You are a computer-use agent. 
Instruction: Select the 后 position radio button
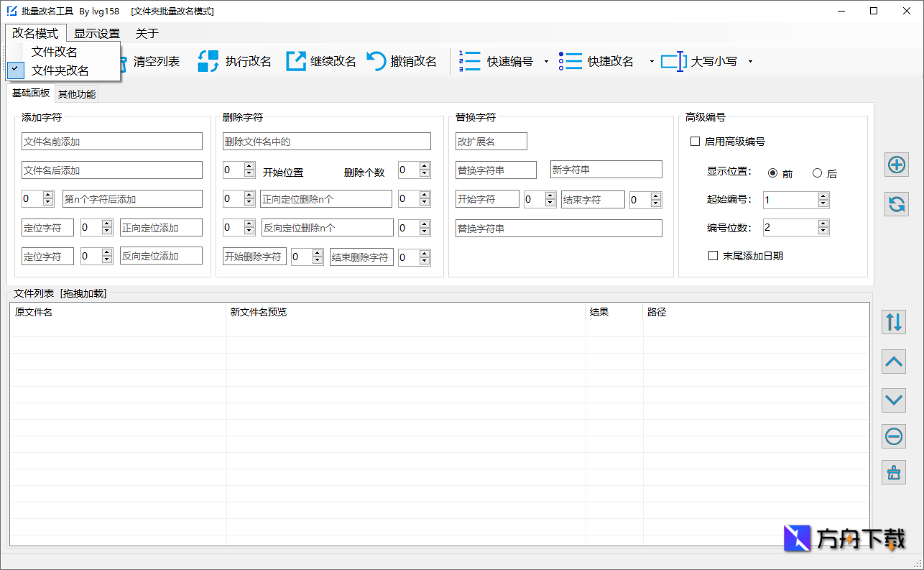[817, 173]
